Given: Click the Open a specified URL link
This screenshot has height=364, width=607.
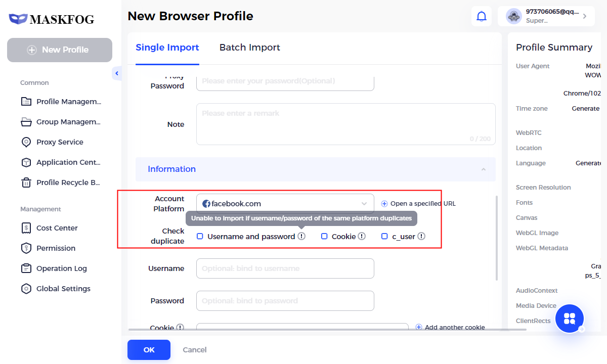Looking at the screenshot, I should (x=418, y=204).
